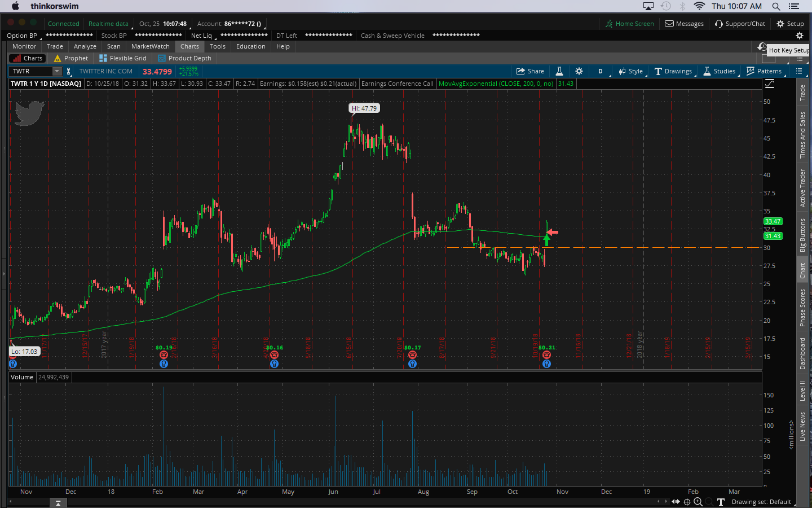Toggle the Level II side panel
Viewport: 812px width, 508px height.
coord(802,391)
